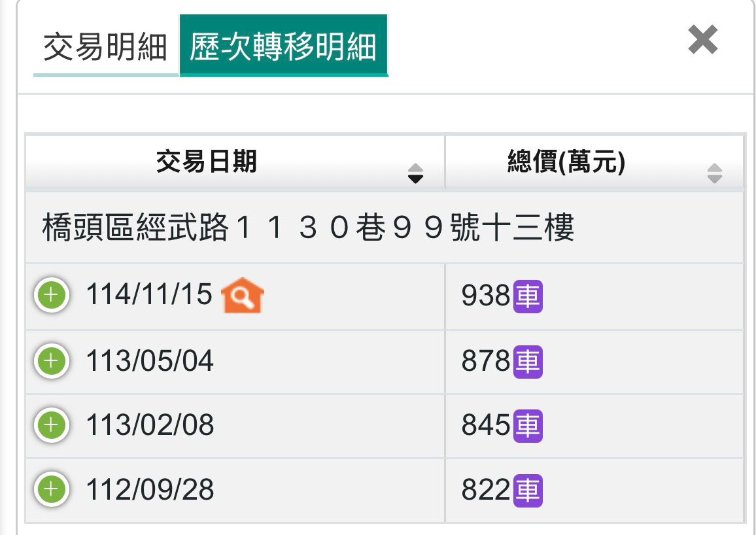Screen dimensions: 756x535
Task: Expand the 113/05/04 transaction row
Action: coord(52,361)
